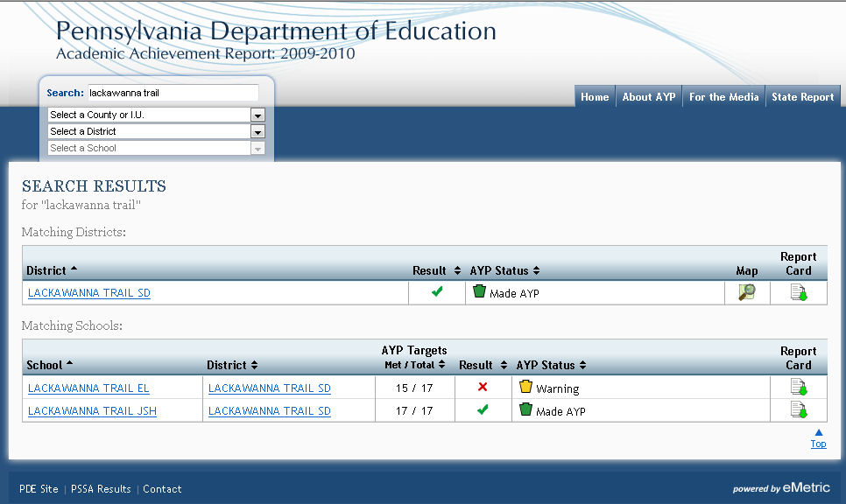846x504 pixels.
Task: Click the Made AYP text in district row
Action: click(x=514, y=293)
